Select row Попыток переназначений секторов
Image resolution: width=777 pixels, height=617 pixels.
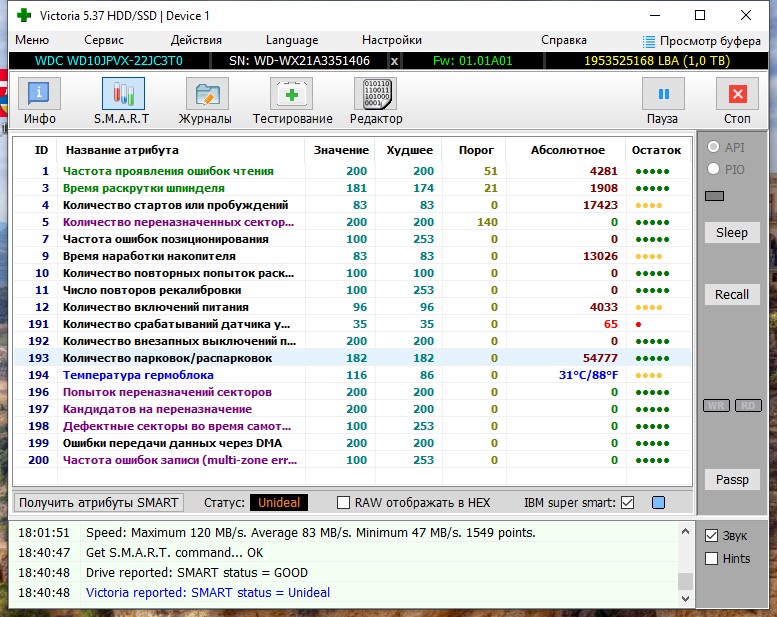click(x=352, y=392)
